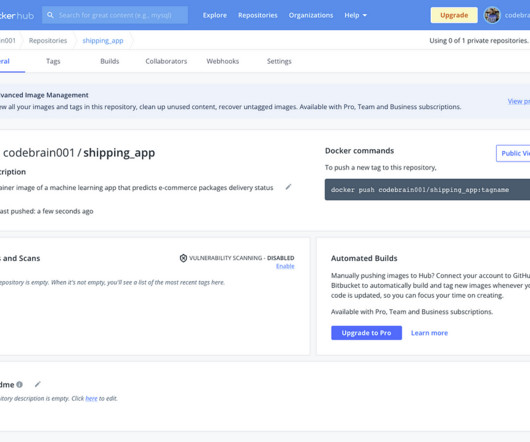530x442 pixels.
Task: Click the codebrain001 username in header
Action: (517, 15)
